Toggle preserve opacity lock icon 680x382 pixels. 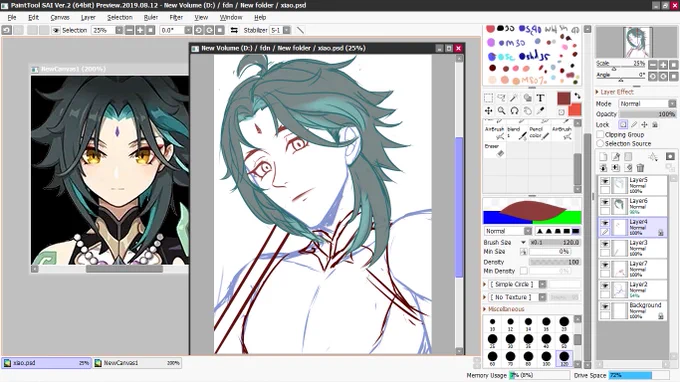coord(623,125)
